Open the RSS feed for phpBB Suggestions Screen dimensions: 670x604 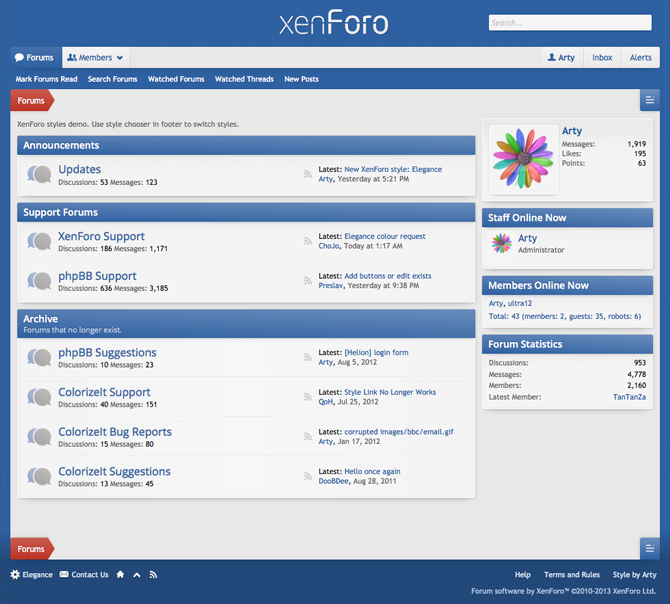click(x=308, y=357)
